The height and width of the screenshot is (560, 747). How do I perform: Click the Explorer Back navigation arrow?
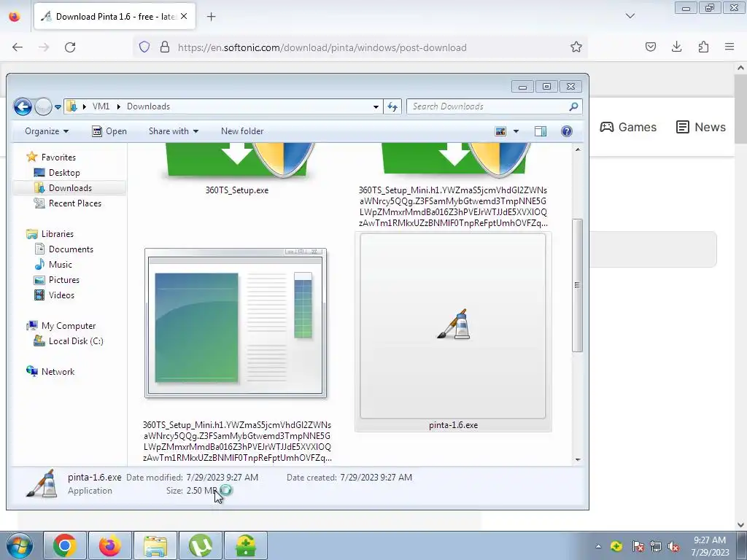click(x=23, y=106)
